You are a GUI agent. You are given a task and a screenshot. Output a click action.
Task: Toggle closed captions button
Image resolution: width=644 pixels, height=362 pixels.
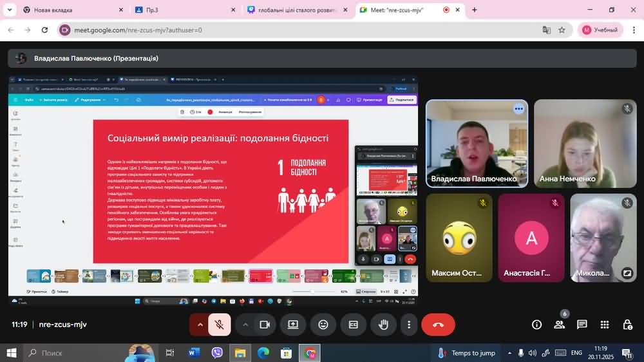point(353,325)
